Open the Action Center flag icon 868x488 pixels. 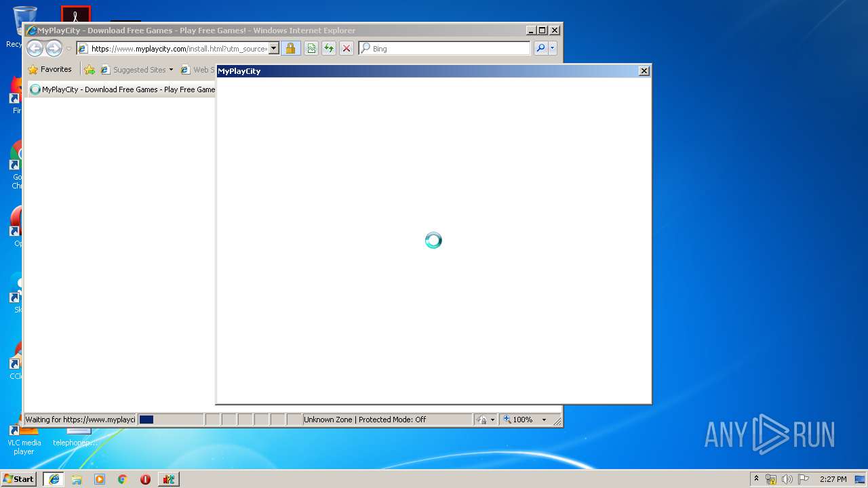point(804,479)
